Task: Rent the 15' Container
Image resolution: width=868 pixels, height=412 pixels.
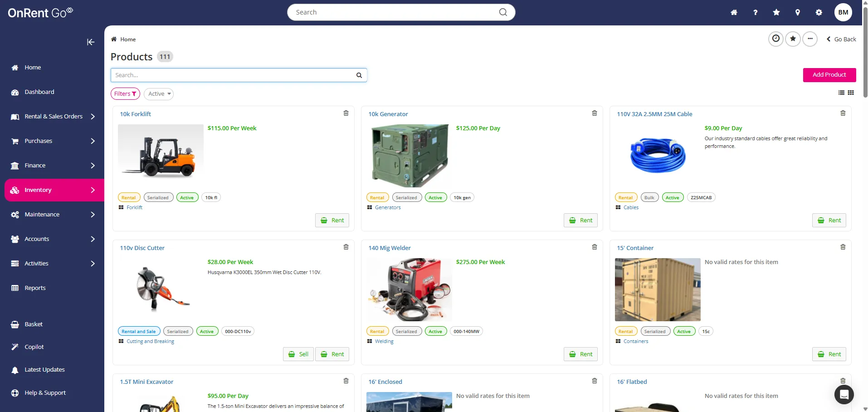Action: (829, 354)
